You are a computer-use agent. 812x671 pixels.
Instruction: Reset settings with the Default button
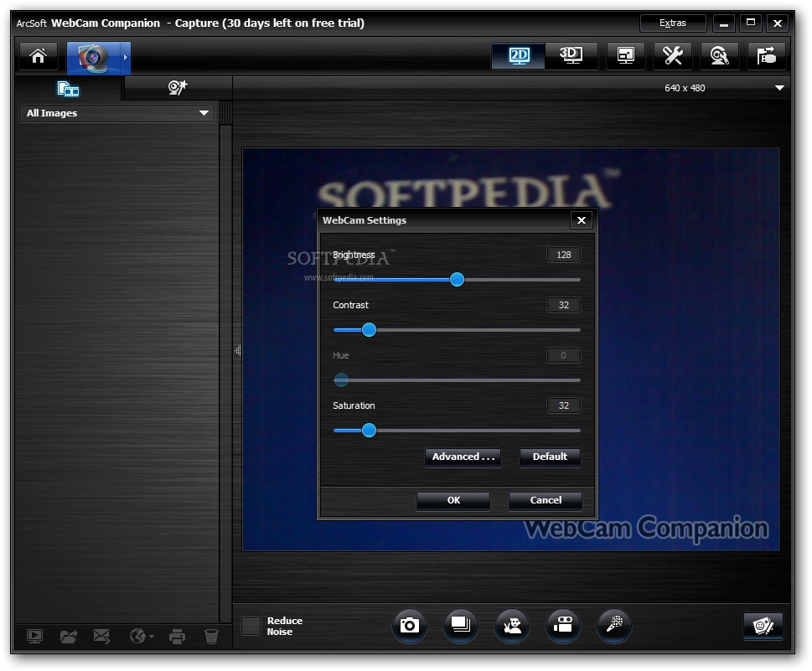550,457
